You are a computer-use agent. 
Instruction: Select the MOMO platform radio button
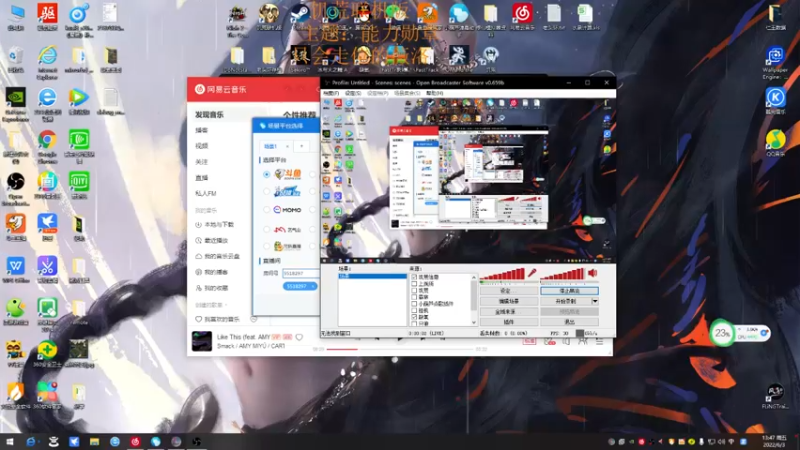(x=266, y=210)
